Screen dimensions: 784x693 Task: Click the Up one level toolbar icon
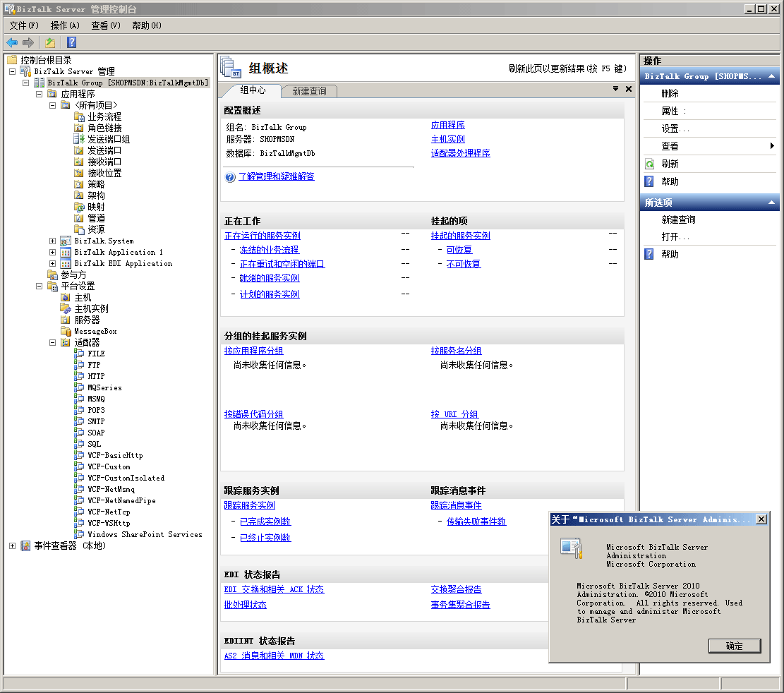click(x=50, y=42)
